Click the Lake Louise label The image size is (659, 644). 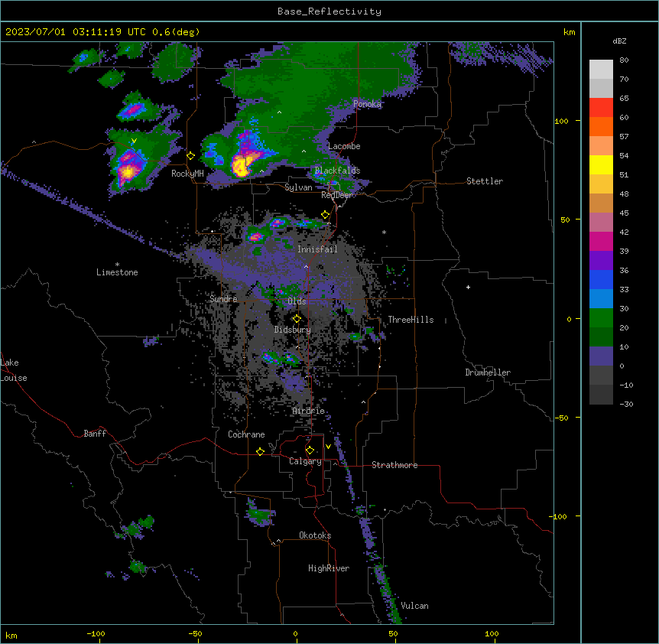coord(14,370)
